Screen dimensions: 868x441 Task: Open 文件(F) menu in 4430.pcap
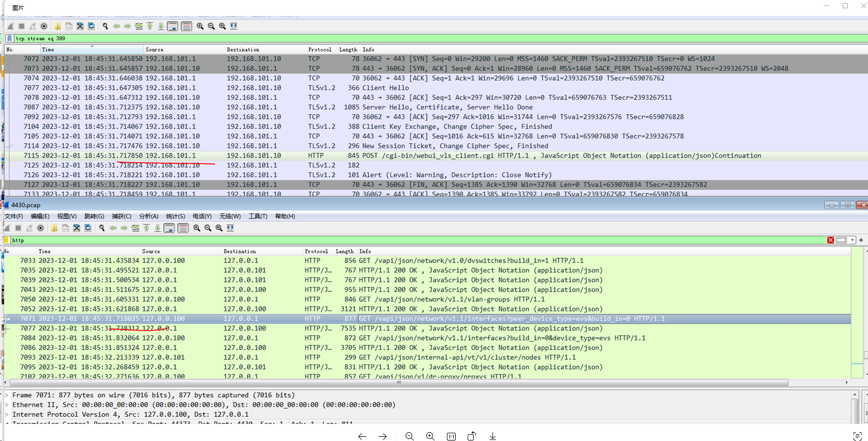[14, 216]
